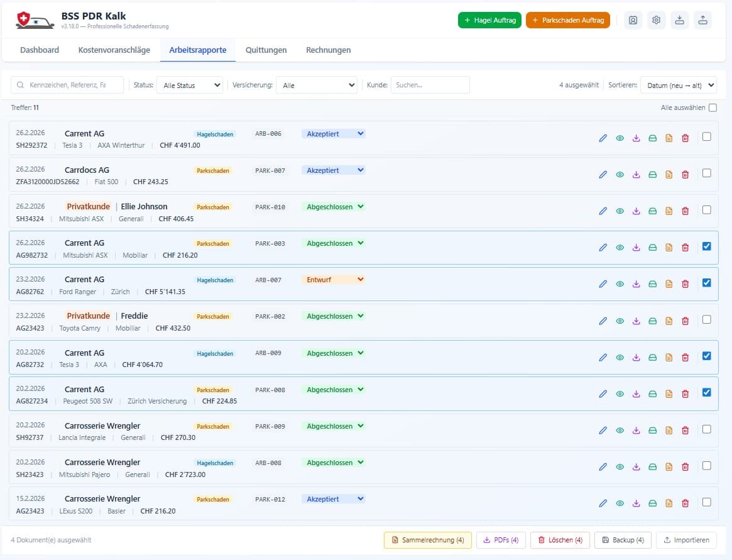Check the checkbox for PARK-009 row

point(707,429)
